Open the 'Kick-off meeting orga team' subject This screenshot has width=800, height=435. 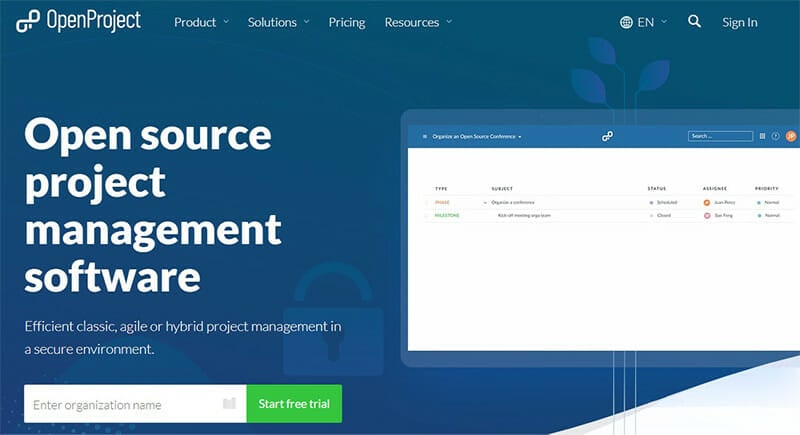[x=524, y=216]
